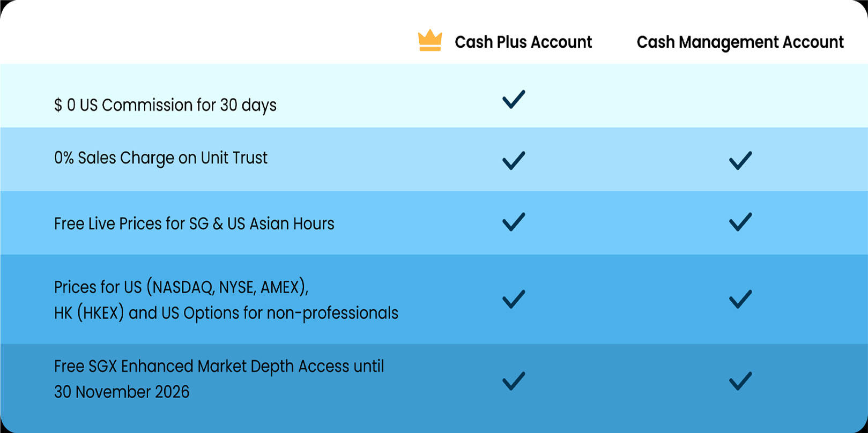Select '0% Sales Charge on Unit Trust' label
The height and width of the screenshot is (433, 868).
160,158
